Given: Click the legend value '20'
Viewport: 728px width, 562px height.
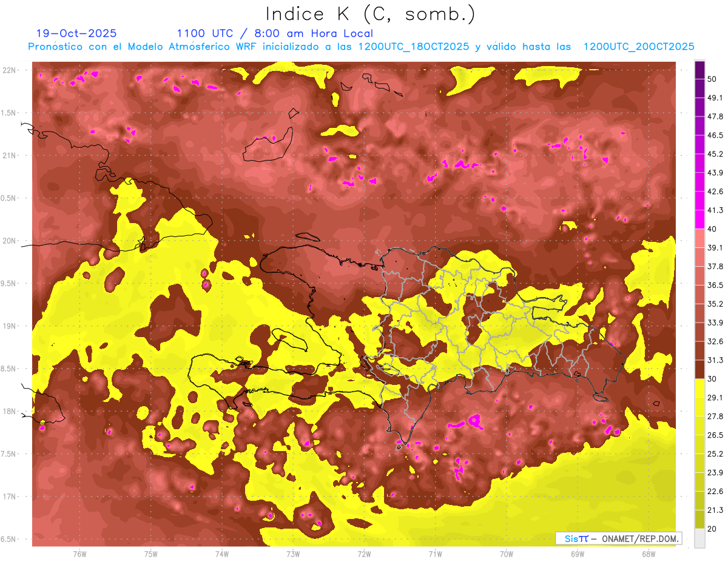Looking at the screenshot, I should (x=713, y=529).
